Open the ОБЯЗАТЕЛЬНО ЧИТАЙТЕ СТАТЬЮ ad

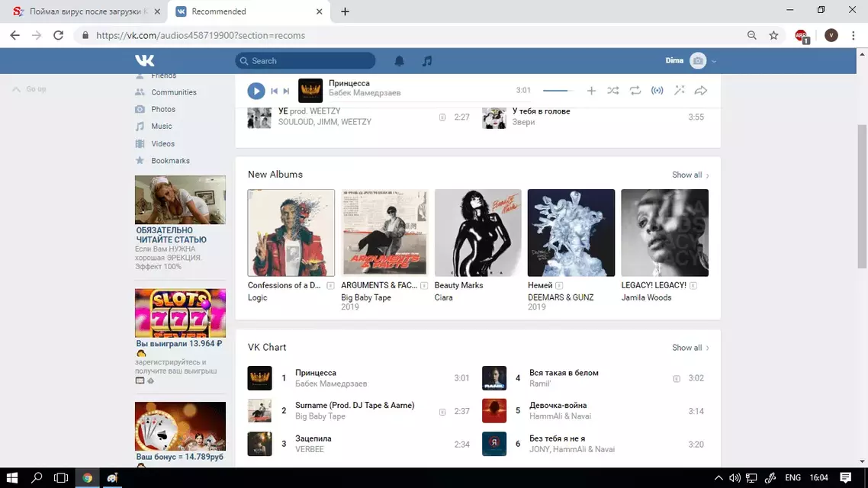click(x=181, y=223)
